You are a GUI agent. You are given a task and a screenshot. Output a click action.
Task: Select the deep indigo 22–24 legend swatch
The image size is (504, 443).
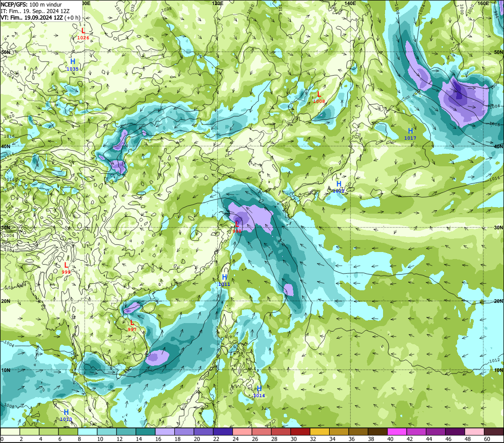click(223, 431)
